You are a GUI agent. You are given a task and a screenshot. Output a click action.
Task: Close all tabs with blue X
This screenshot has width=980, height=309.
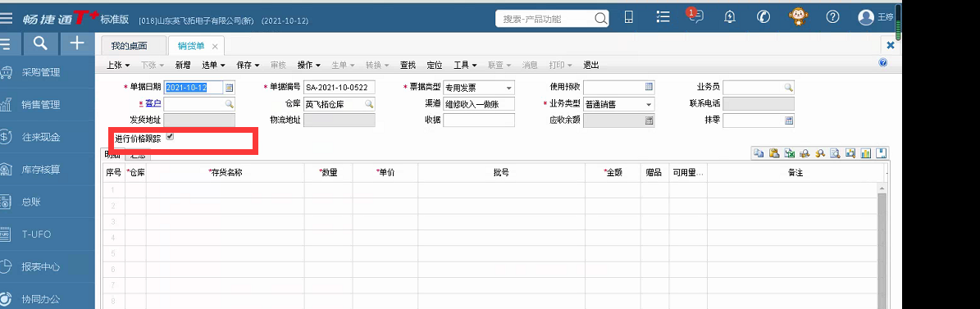click(x=891, y=46)
